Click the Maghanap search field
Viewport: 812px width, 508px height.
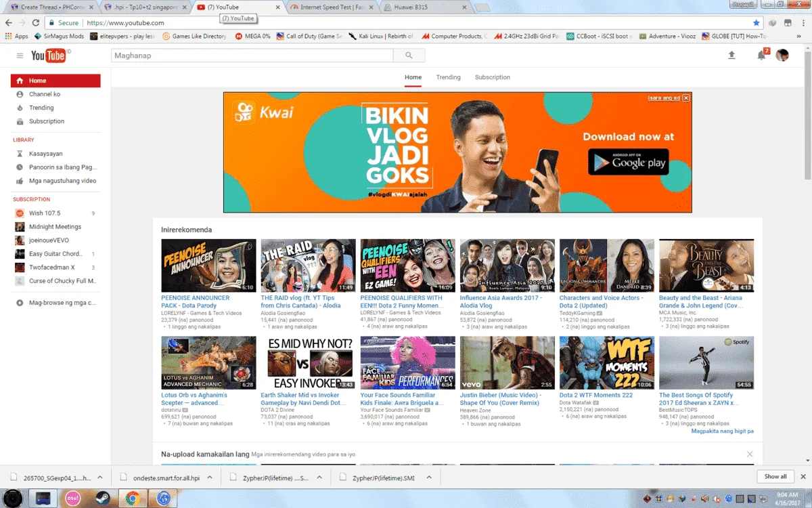(251, 56)
